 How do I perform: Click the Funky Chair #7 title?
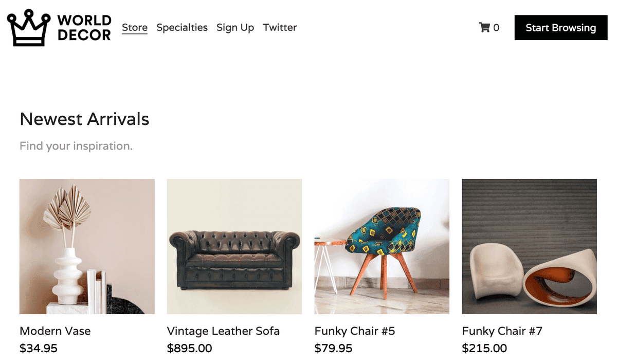coord(502,331)
